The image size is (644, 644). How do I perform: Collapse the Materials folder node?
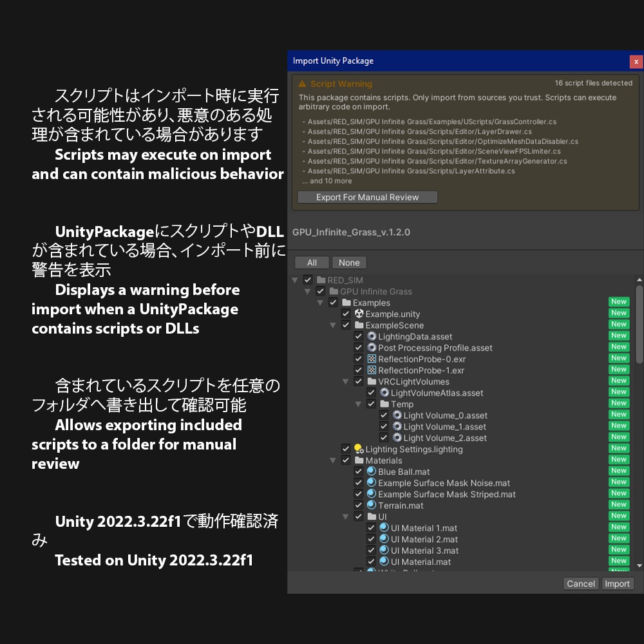[x=333, y=460]
